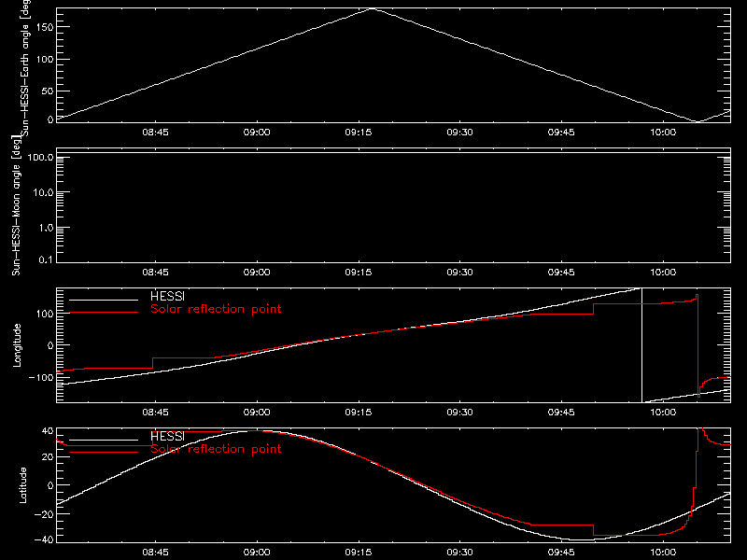Image resolution: width=747 pixels, height=560 pixels.
Task: Click the 150 tick label on Earth angle plot
Action: coord(45,27)
